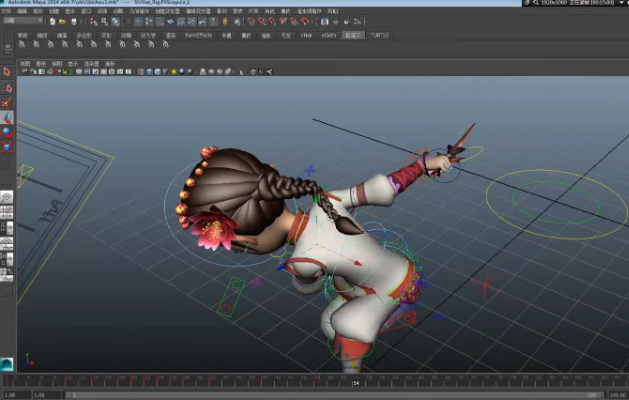
Task: Pick the Rotate tool sphere icon
Action: (x=6, y=132)
